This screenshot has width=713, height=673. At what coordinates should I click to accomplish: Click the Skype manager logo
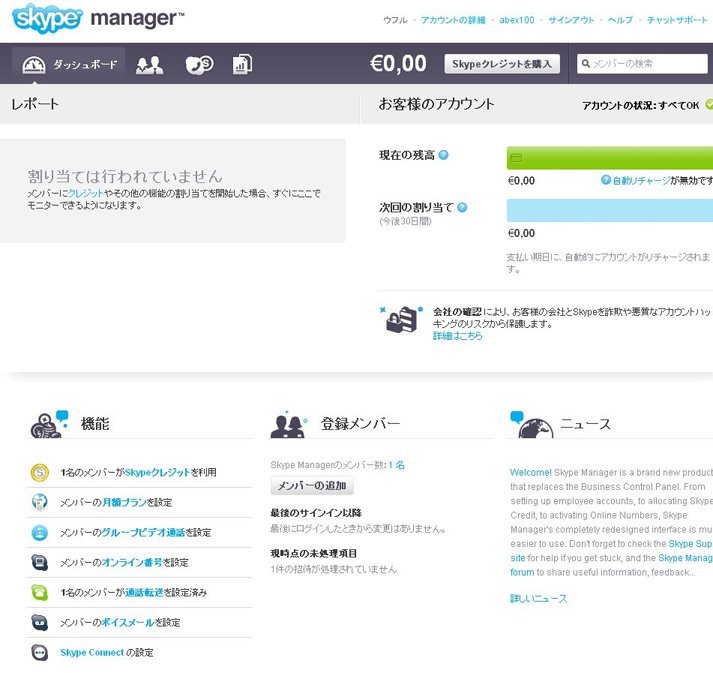point(98,18)
